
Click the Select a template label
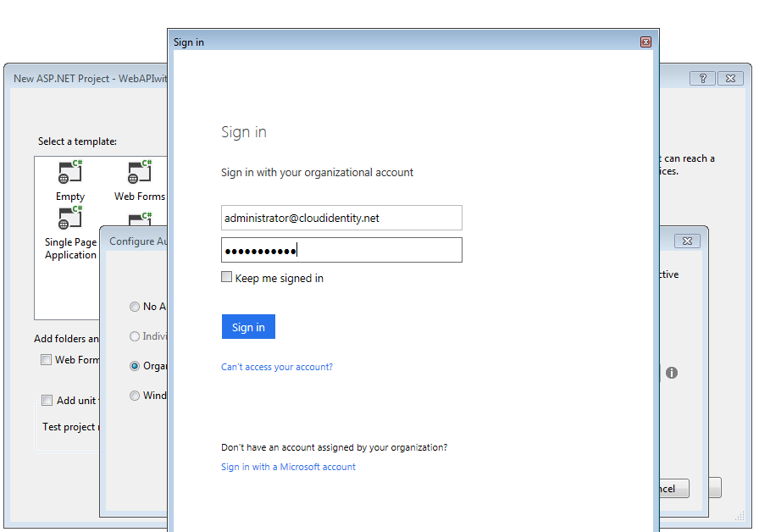pyautogui.click(x=77, y=141)
